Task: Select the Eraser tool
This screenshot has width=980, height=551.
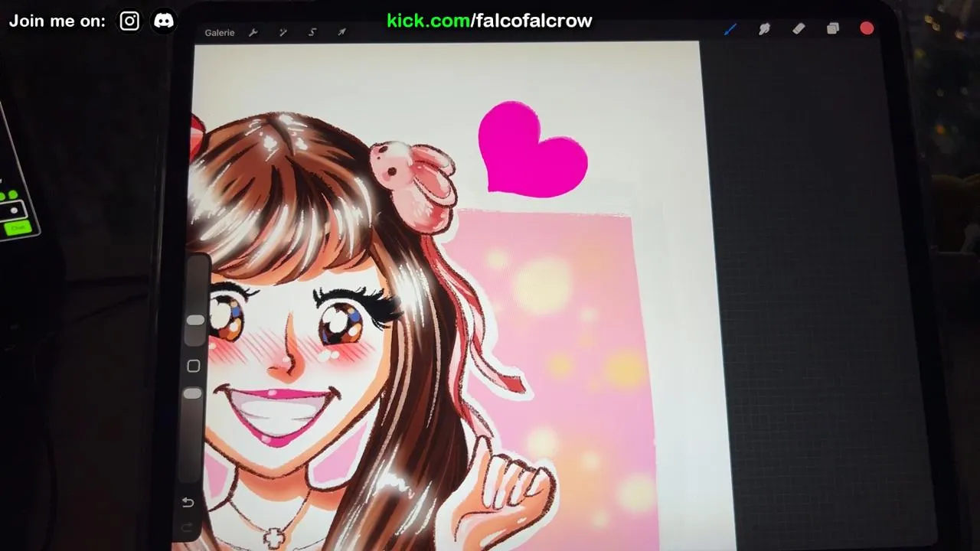Action: coord(799,28)
